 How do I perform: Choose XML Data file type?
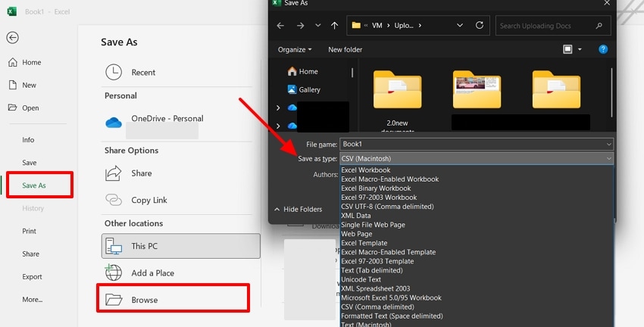coord(355,216)
